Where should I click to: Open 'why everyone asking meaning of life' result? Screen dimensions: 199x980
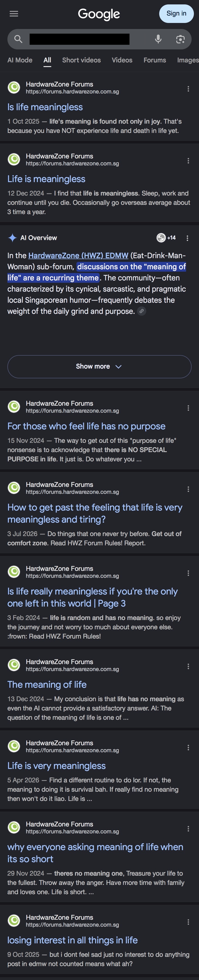[x=95, y=853]
